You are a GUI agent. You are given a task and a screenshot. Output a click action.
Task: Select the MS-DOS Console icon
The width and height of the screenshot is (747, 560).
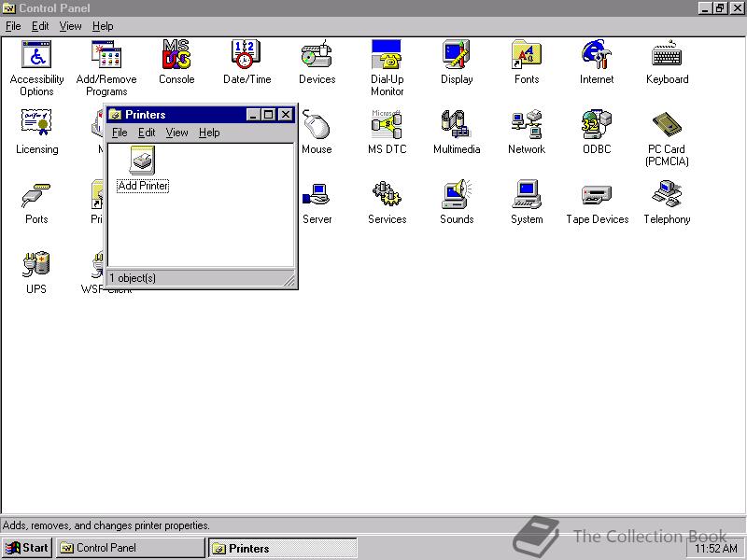pyautogui.click(x=176, y=63)
